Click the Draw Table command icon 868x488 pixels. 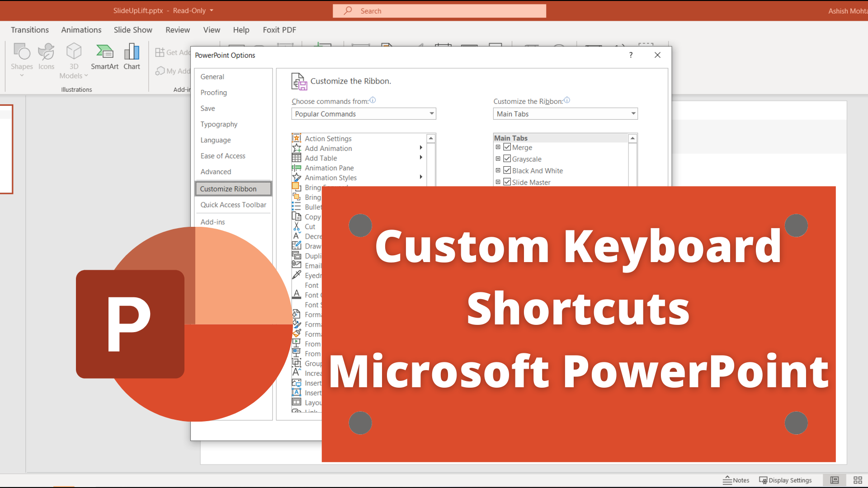(x=297, y=246)
